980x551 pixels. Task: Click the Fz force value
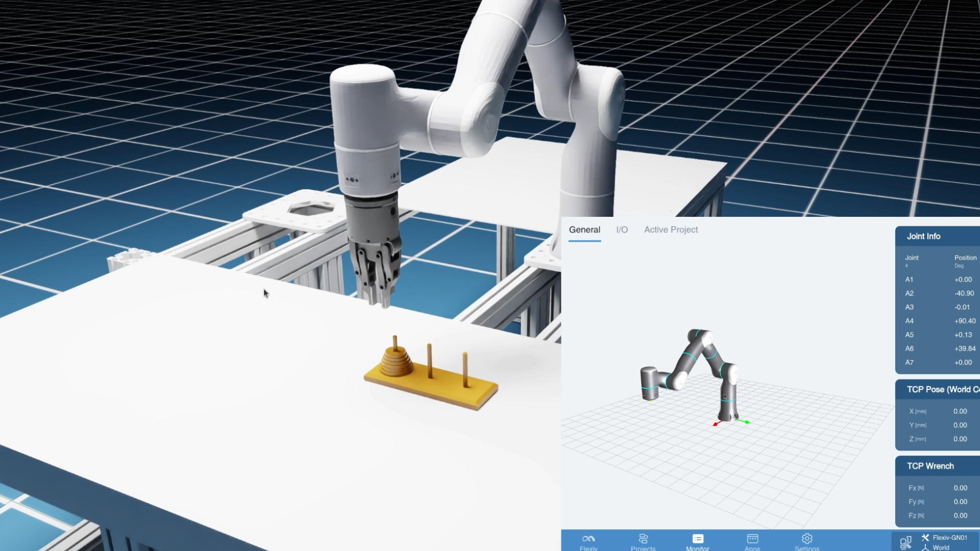point(960,515)
